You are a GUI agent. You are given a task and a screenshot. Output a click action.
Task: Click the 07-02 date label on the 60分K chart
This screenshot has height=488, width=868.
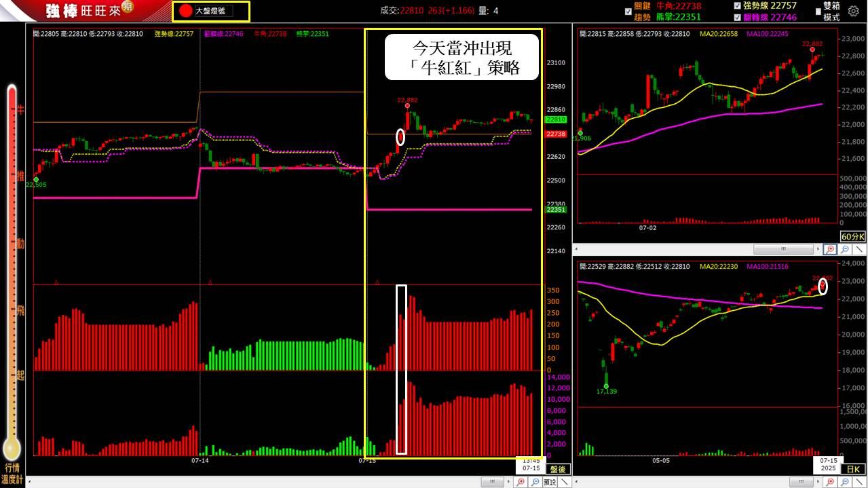tap(648, 228)
